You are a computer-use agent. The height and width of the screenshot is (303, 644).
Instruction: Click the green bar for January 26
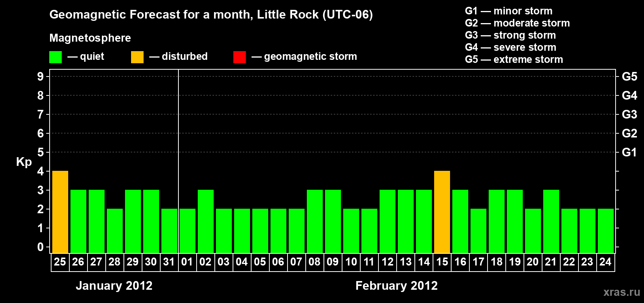(78, 221)
